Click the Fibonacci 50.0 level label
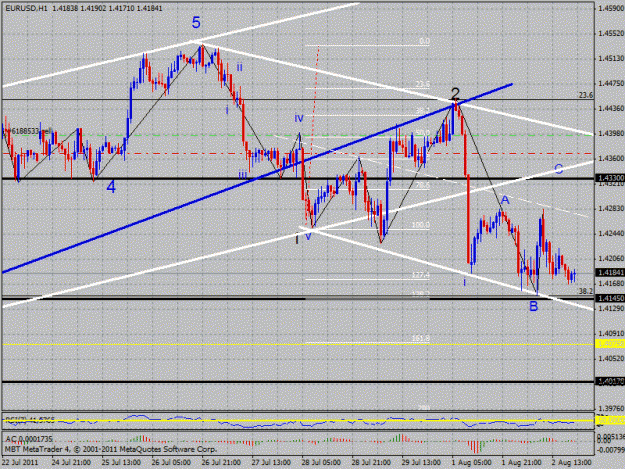Viewport: 625px width, 469px height. coord(423,132)
